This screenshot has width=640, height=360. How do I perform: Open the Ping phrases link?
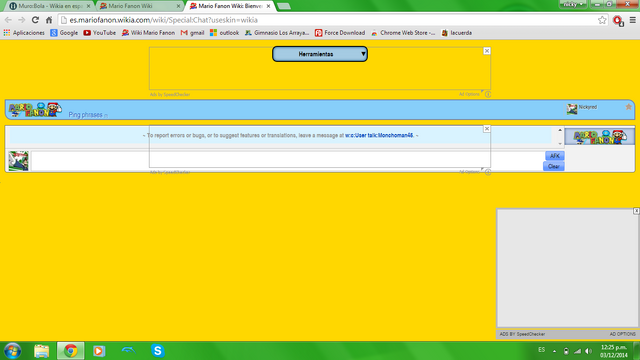pyautogui.click(x=85, y=115)
